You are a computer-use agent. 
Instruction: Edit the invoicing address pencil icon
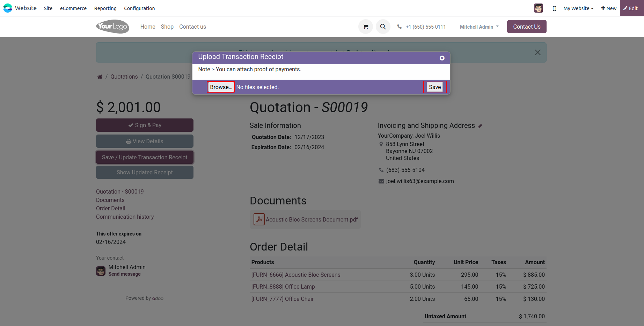480,126
